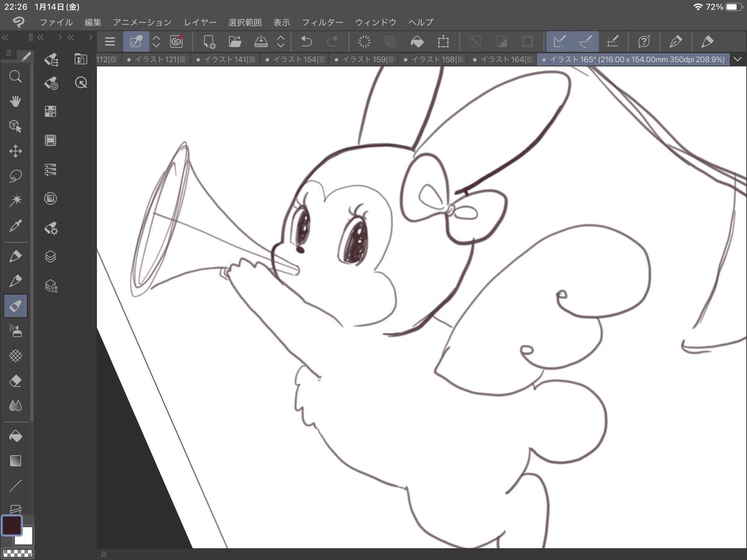Toggle Snap to Special Ruler
Image resolution: width=747 pixels, height=560 pixels.
pos(586,42)
